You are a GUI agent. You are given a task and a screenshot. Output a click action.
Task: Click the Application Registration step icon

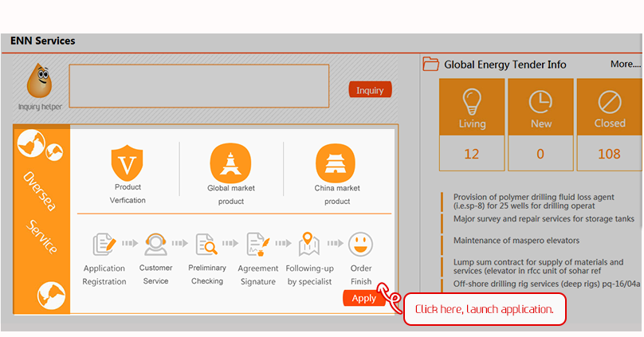[x=104, y=244]
